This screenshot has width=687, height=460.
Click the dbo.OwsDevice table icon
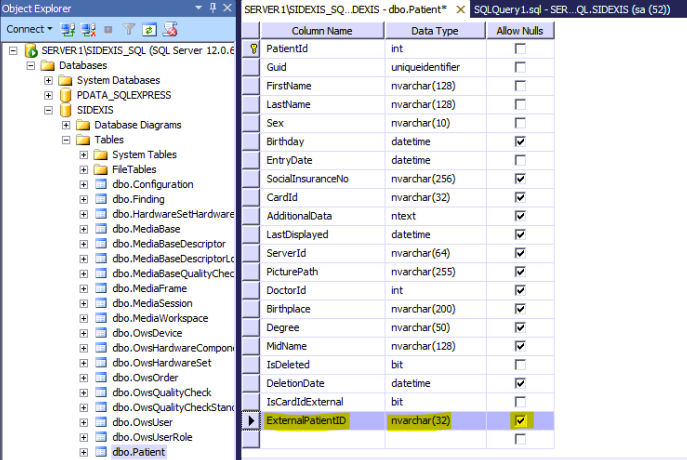101,333
